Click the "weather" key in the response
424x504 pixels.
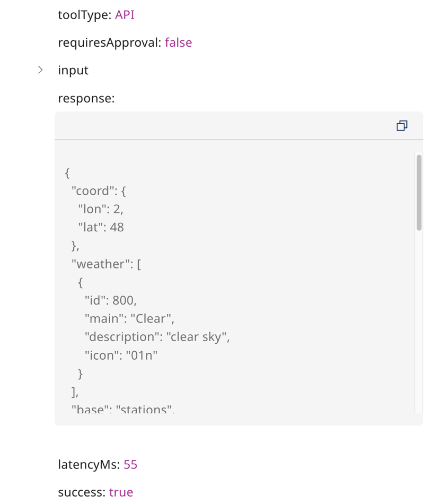coord(101,264)
